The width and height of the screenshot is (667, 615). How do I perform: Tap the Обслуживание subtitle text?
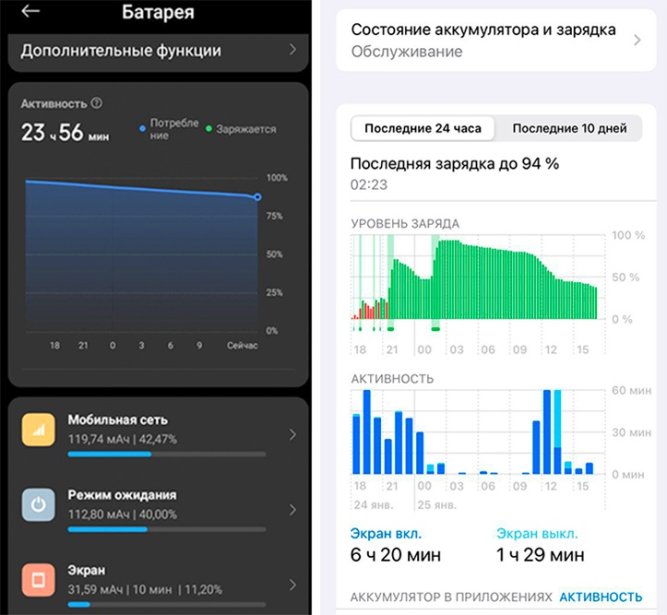click(407, 52)
